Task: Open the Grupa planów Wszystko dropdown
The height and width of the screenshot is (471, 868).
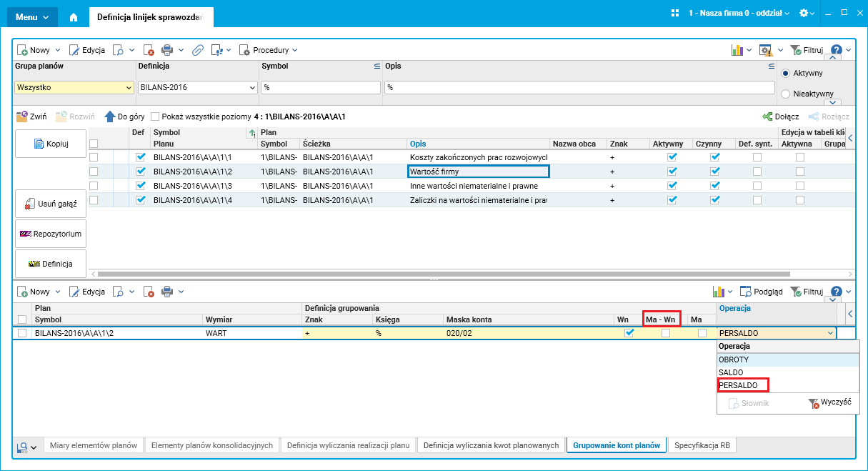Action: click(x=74, y=87)
